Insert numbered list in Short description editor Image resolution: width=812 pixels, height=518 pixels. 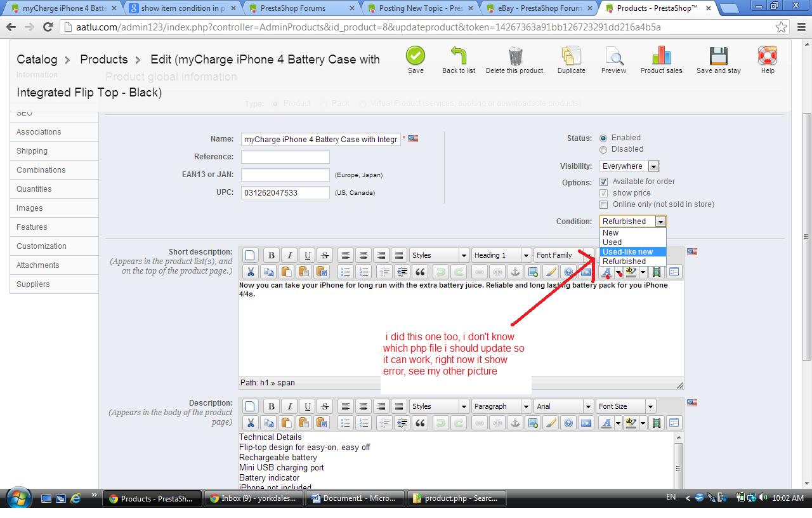363,272
